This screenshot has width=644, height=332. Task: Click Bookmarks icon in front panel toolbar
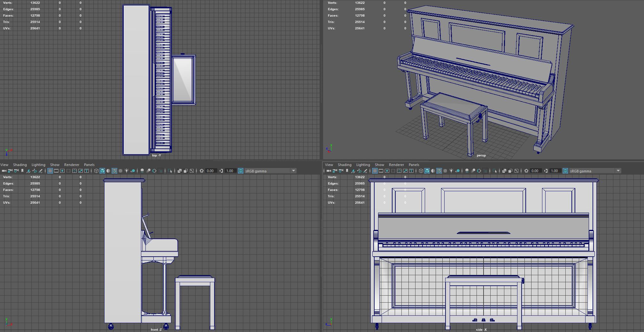click(x=22, y=171)
